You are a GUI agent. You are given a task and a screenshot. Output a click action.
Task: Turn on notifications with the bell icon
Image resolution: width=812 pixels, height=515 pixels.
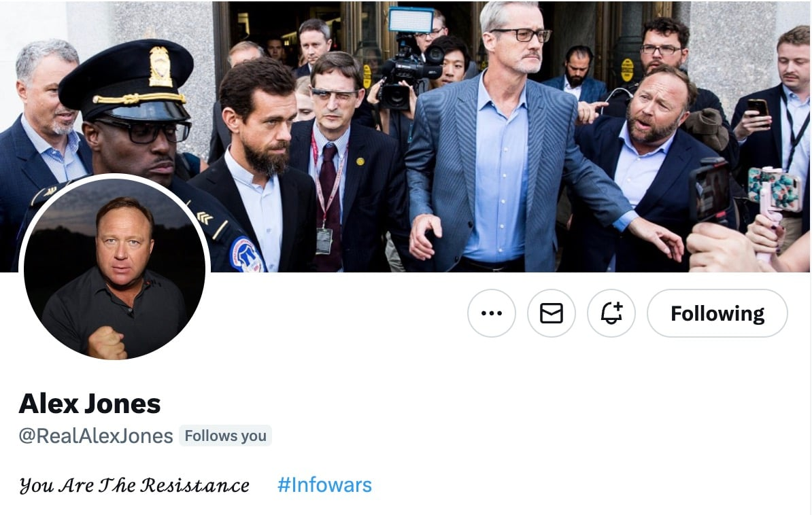click(x=611, y=313)
